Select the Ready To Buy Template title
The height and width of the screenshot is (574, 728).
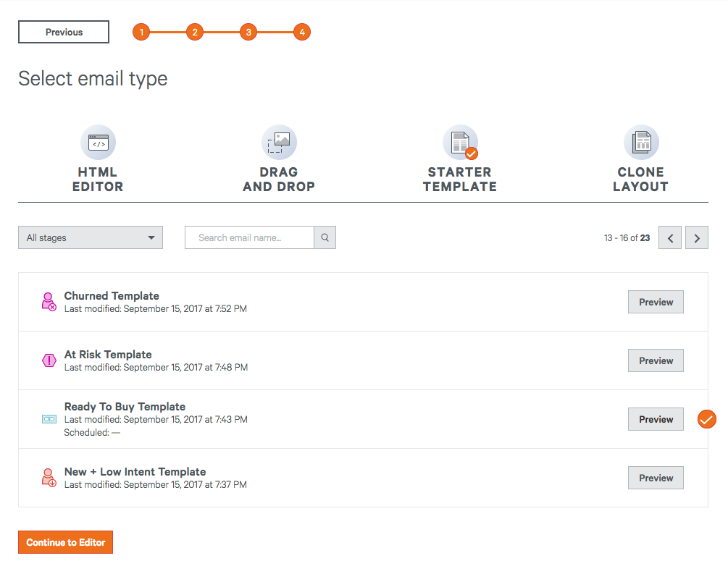[x=125, y=407]
